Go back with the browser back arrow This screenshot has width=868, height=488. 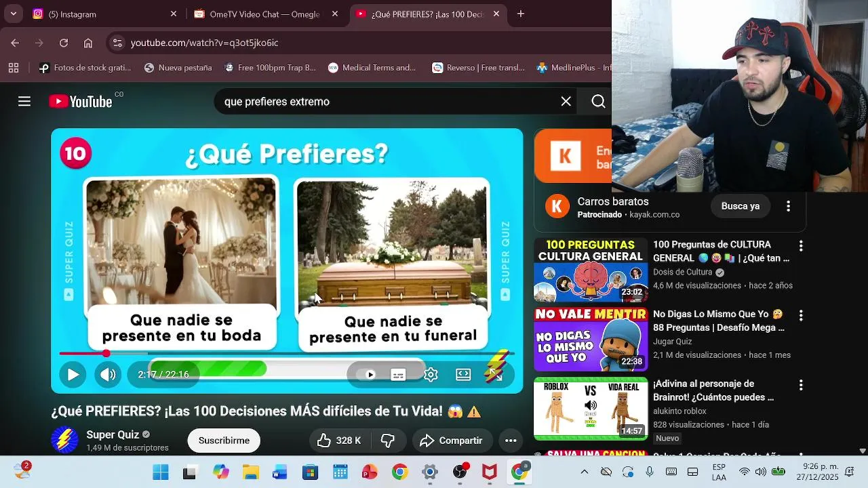pos(15,43)
